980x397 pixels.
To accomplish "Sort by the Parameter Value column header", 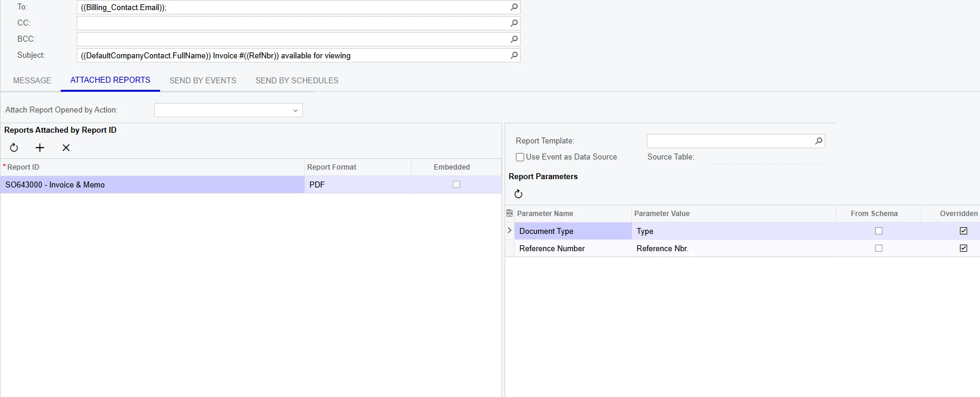I will click(x=734, y=214).
